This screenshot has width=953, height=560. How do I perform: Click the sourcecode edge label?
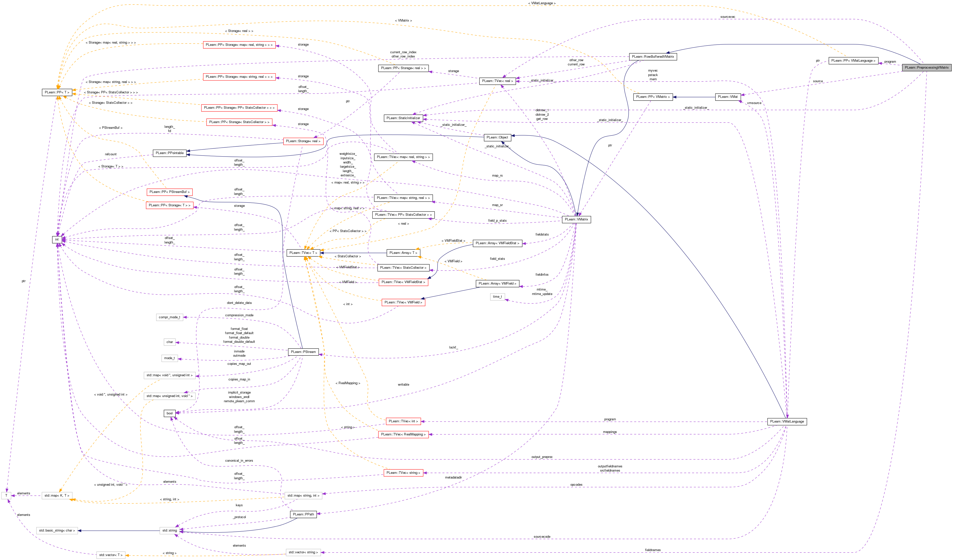point(542,537)
